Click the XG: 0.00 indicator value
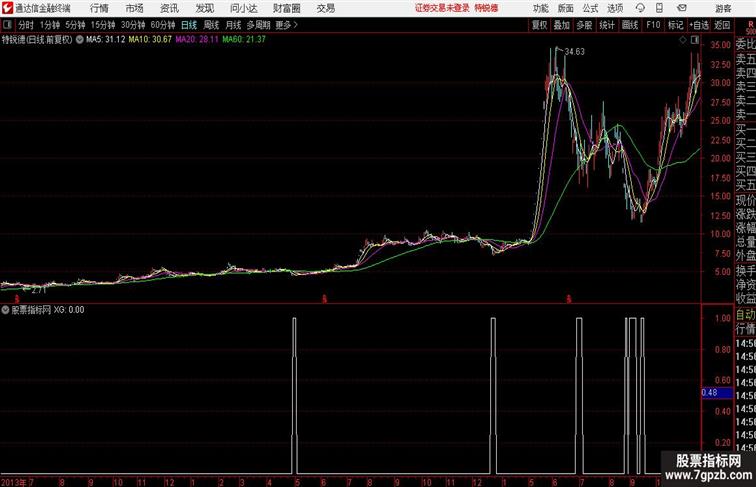The image size is (756, 487). (68, 310)
